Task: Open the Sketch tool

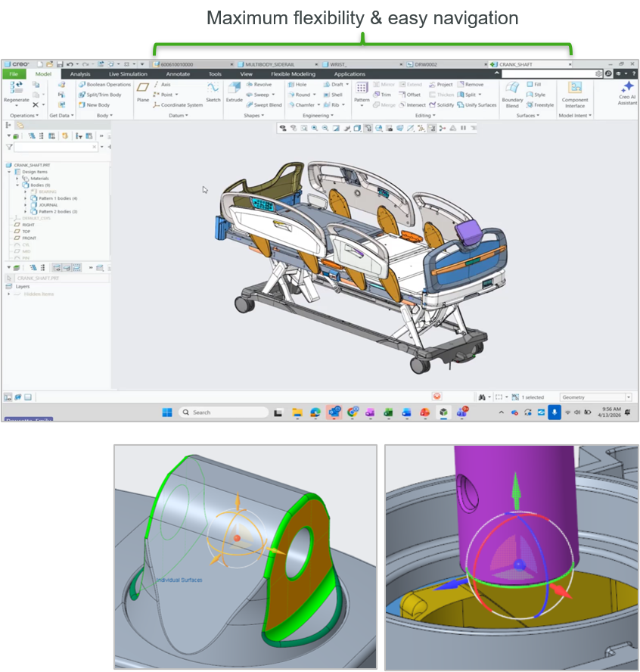Action: pyautogui.click(x=213, y=92)
